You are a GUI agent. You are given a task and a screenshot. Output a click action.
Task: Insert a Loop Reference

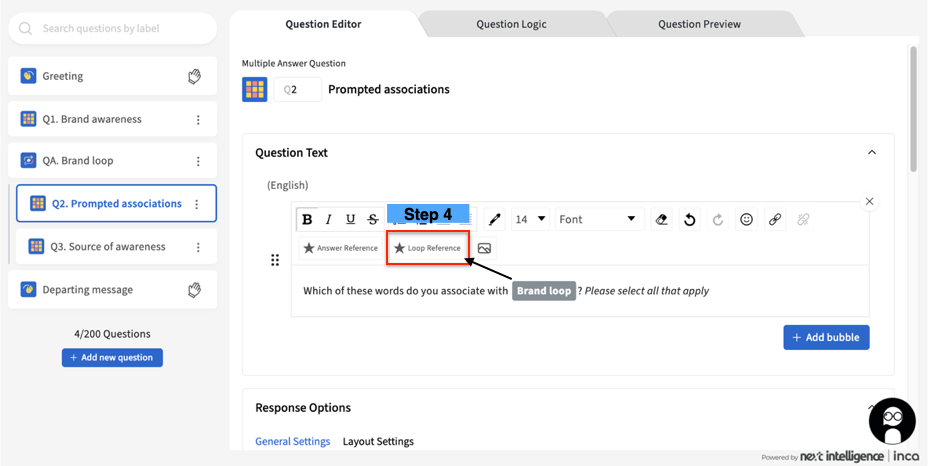click(x=427, y=248)
